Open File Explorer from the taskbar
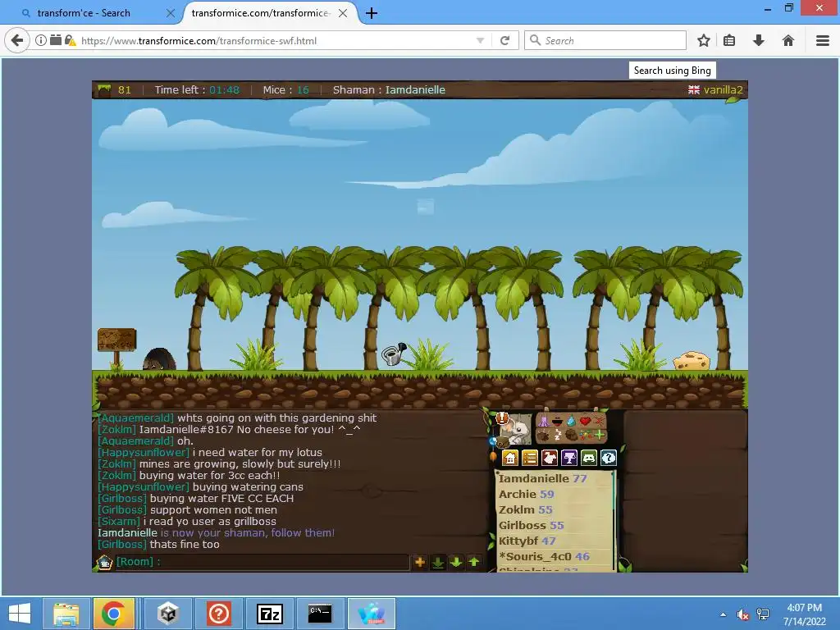 pos(66,614)
